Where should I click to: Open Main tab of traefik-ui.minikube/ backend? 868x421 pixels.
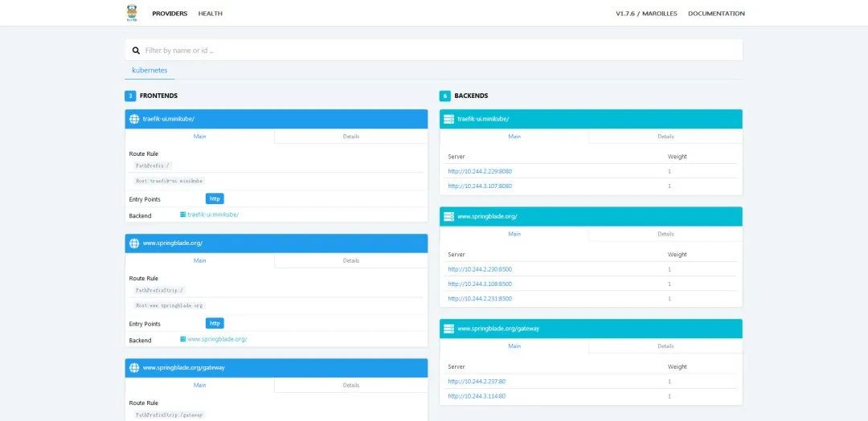point(514,136)
